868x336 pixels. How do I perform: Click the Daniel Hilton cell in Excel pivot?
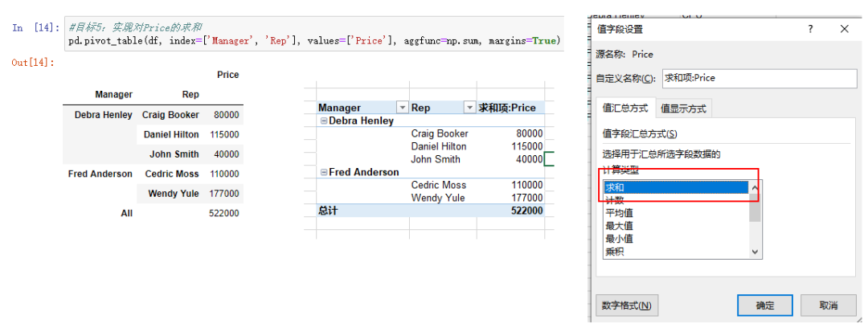point(439,146)
